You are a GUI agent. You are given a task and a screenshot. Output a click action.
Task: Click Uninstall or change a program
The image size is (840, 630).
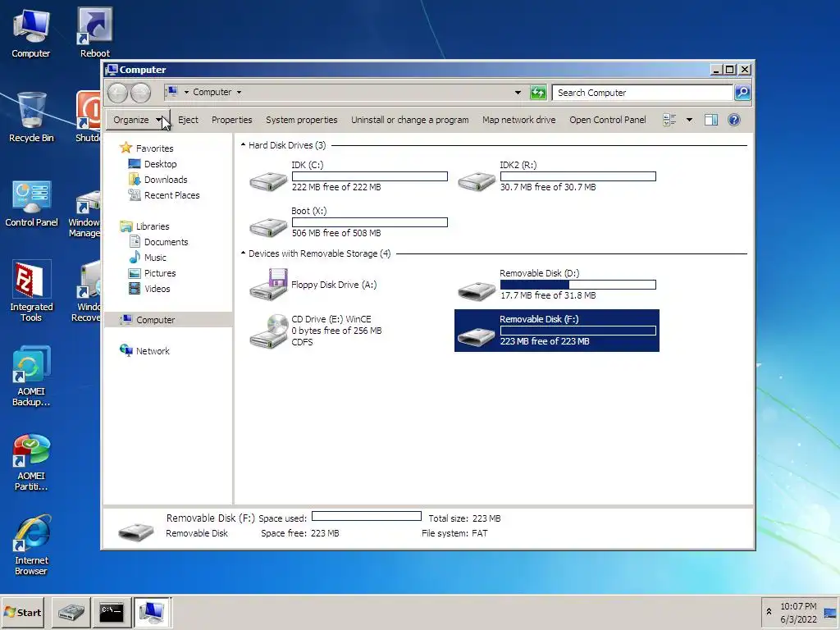point(410,120)
